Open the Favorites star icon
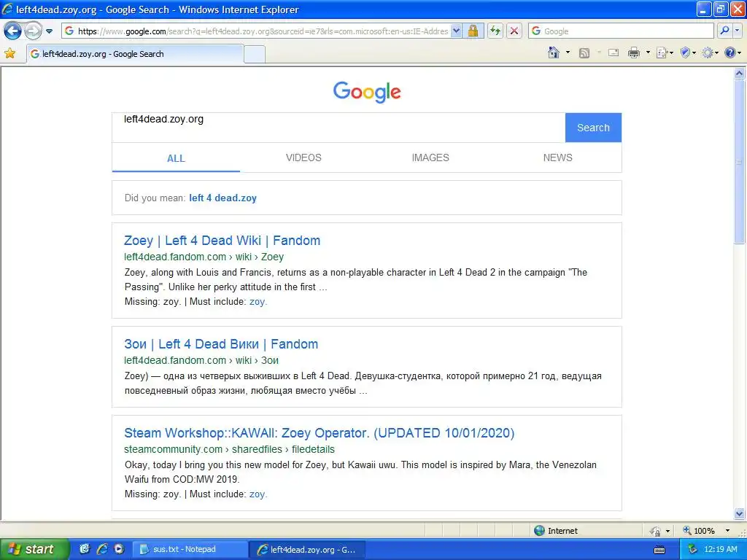The image size is (747, 560). (9, 53)
